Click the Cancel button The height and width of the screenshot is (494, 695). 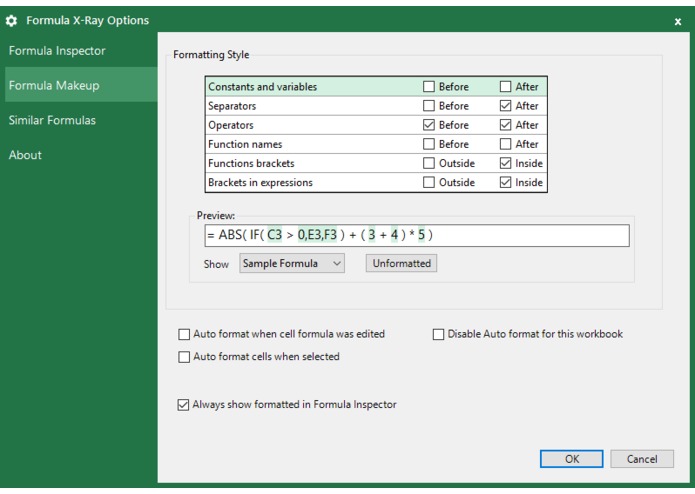coord(642,459)
